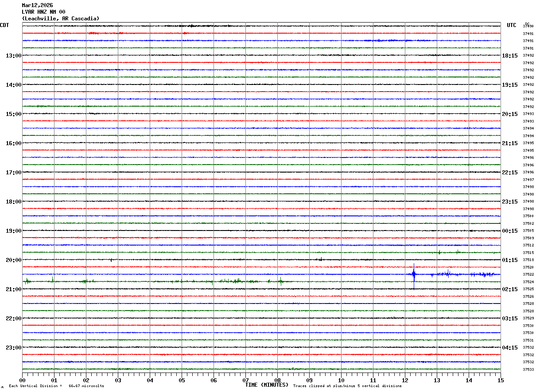Select the 37509 DC offset value
Screen dimensions: 536x392
tap(528, 238)
